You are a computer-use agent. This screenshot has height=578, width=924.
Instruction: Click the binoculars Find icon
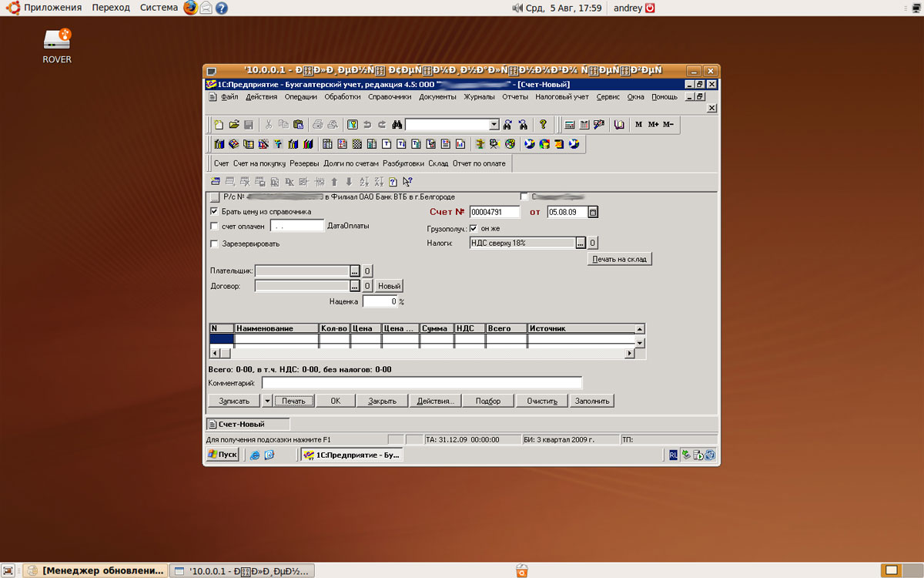[397, 125]
